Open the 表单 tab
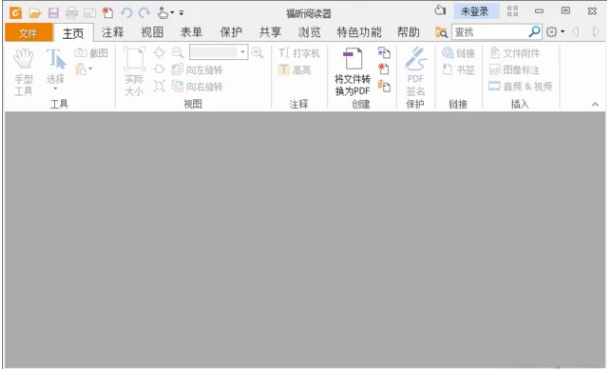 (191, 32)
